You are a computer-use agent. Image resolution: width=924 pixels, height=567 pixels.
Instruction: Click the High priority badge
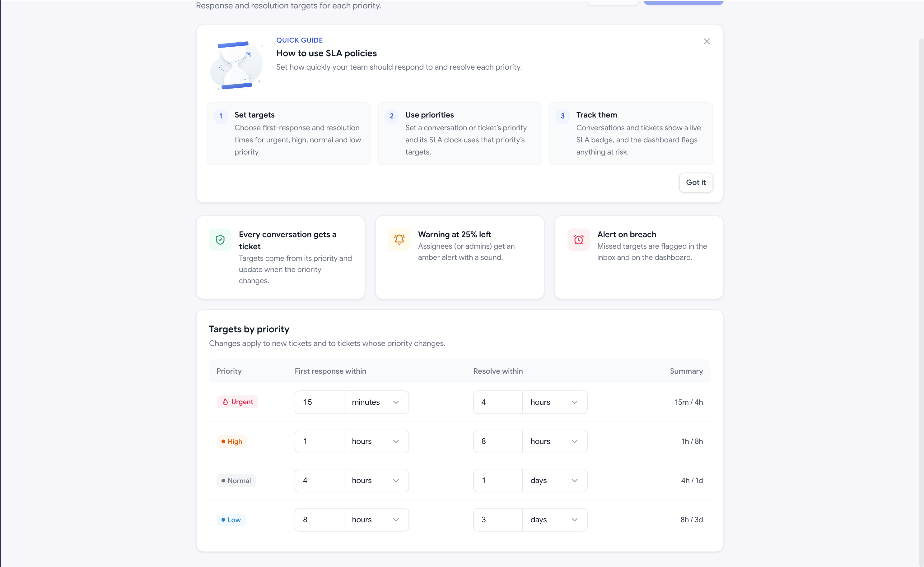(x=231, y=441)
